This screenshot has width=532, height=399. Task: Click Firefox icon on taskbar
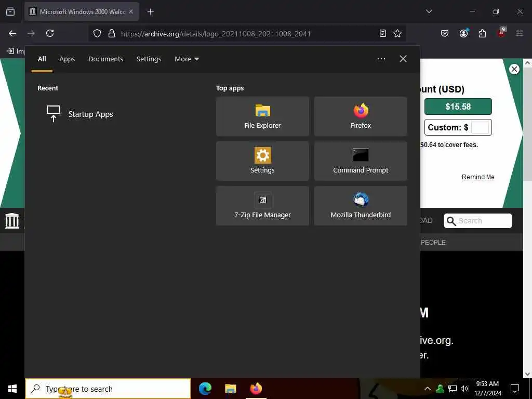point(256,389)
